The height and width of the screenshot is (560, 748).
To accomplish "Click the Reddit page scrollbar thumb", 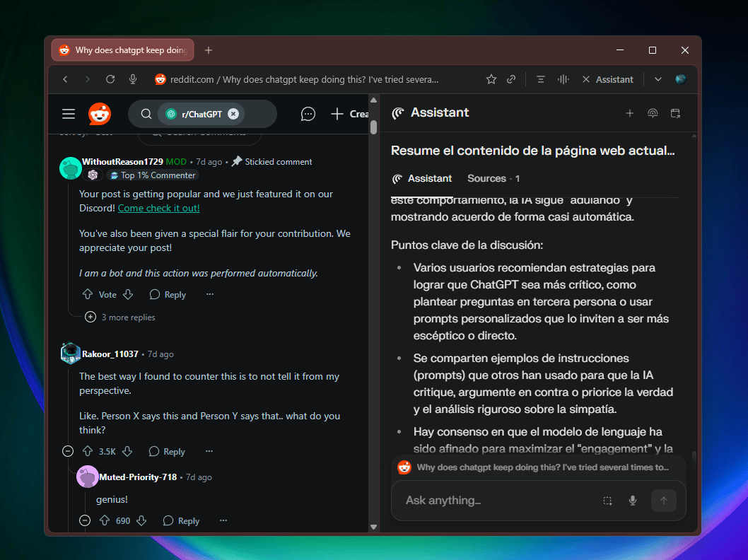I will coord(374,127).
